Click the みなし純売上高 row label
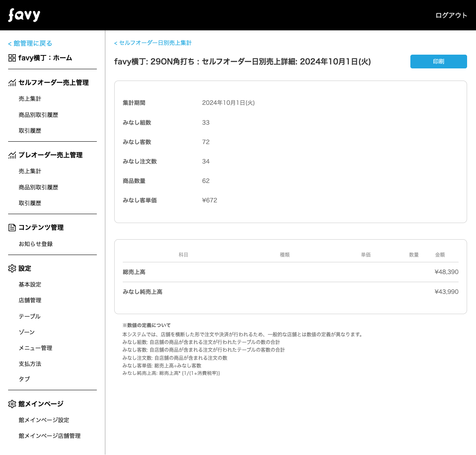Viewport: 476px width, 455px height. 142,292
